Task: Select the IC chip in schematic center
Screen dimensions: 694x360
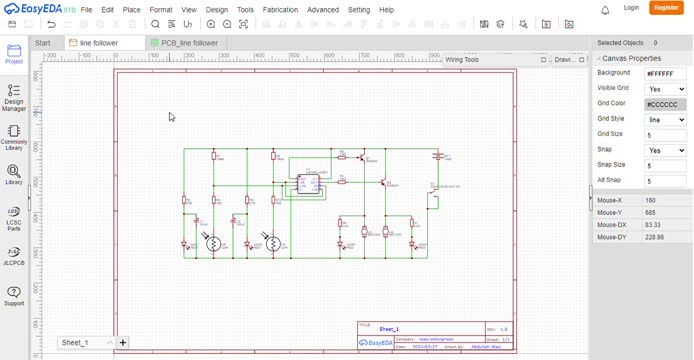Action: tap(308, 183)
